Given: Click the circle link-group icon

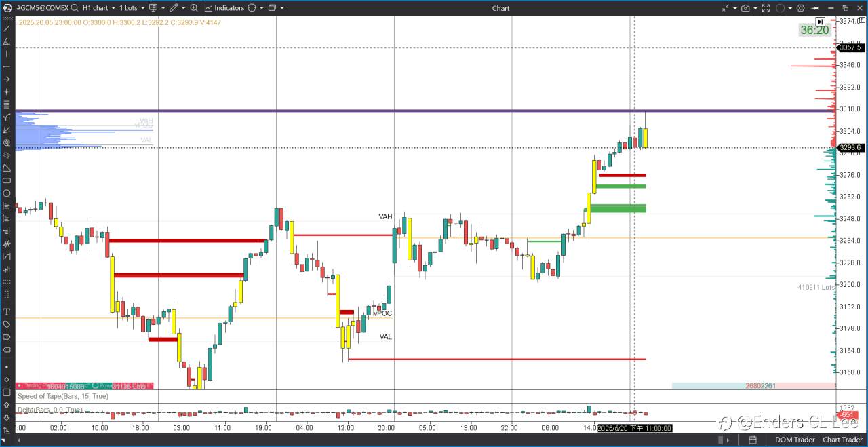Looking at the screenshot, I should click(780, 8).
